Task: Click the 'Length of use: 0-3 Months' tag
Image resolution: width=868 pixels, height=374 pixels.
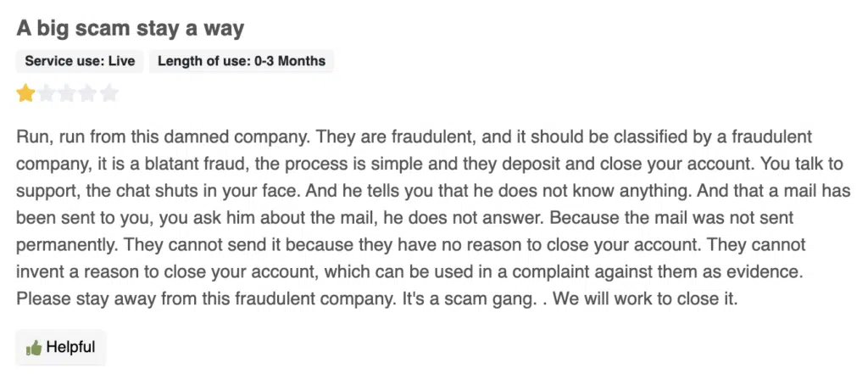Action: point(242,61)
